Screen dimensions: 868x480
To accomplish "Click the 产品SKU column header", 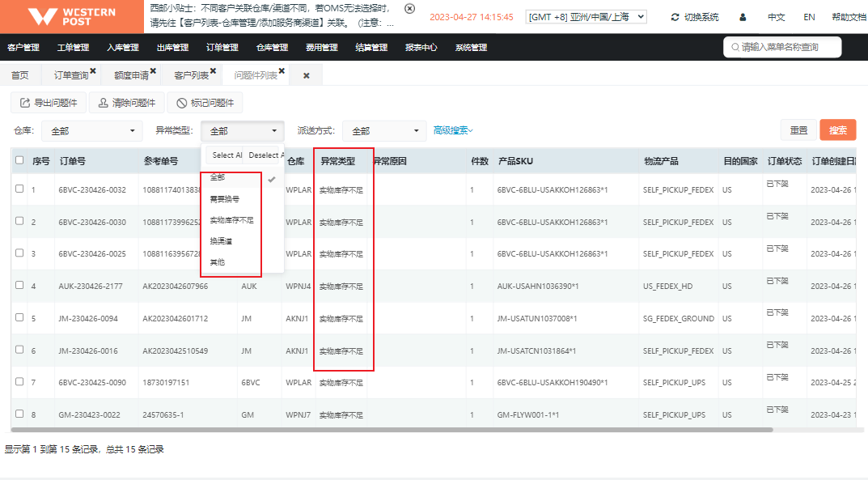I will click(x=515, y=161).
